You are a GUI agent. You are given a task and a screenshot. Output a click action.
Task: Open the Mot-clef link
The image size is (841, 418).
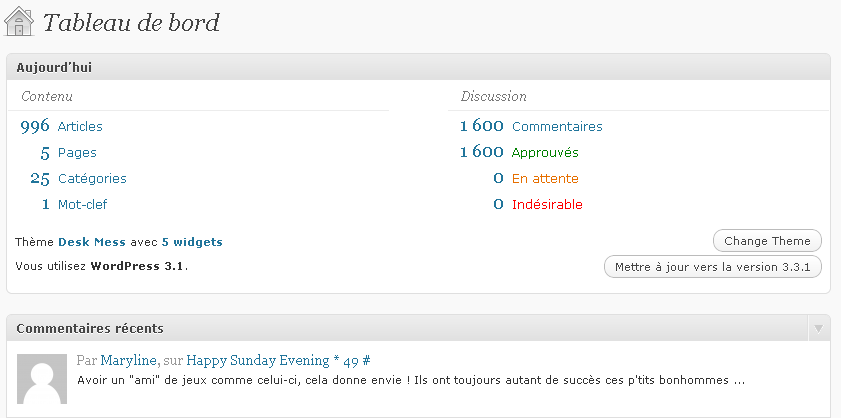[83, 204]
